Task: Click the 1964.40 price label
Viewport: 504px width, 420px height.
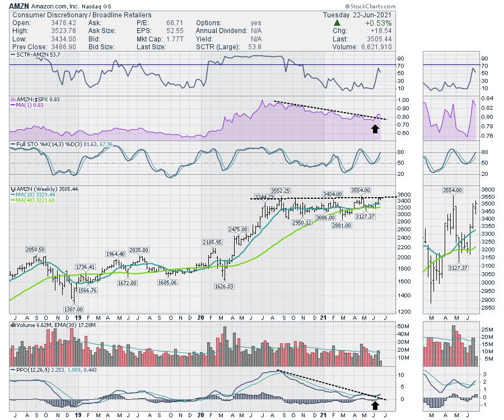Action: tap(115, 254)
